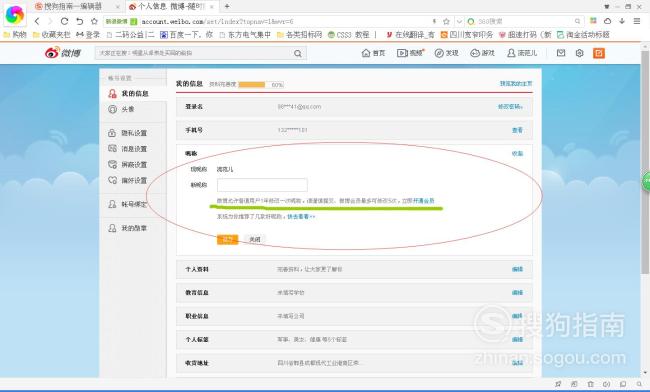Screen dimensions: 650x392
Task: Open the Weibo messages envelope icon
Action: pos(561,53)
